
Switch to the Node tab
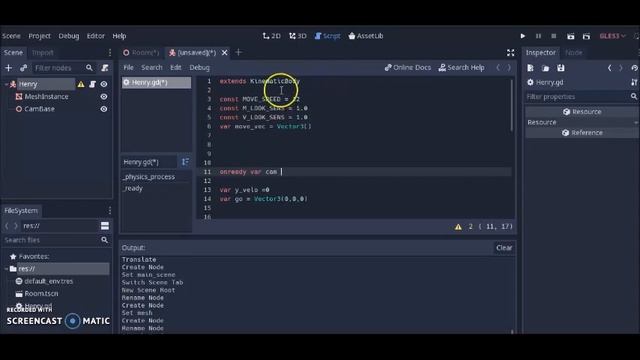click(573, 53)
